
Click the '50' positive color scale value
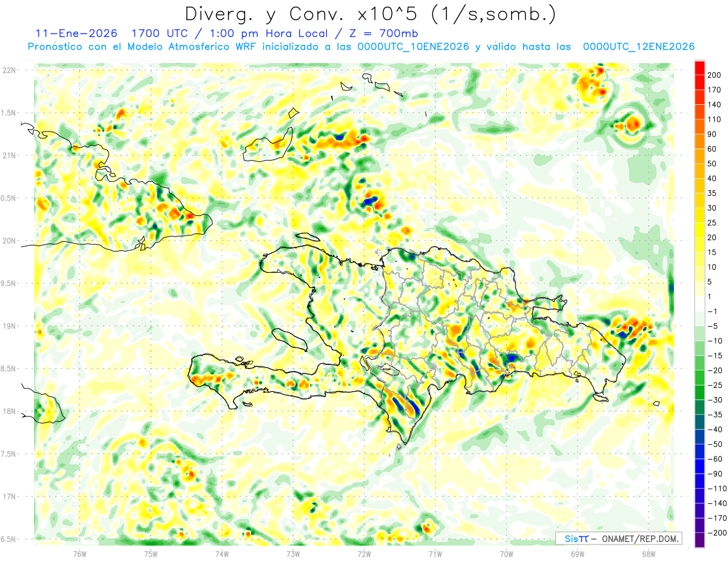(x=712, y=164)
